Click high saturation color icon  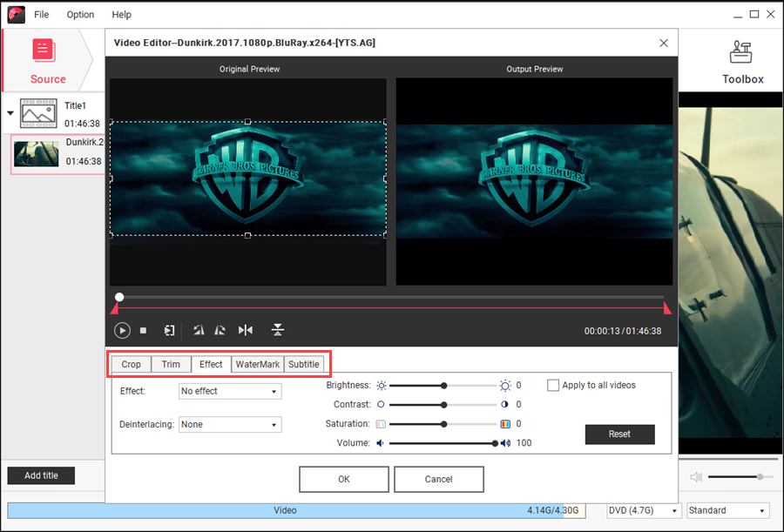pyautogui.click(x=505, y=424)
